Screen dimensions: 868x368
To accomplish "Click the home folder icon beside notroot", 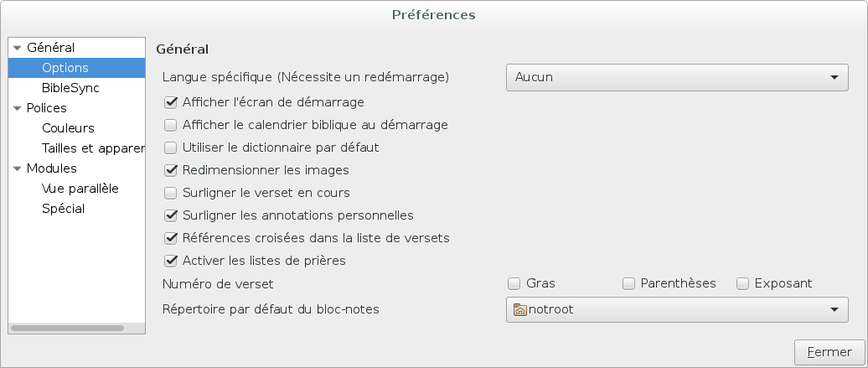I will (x=519, y=310).
